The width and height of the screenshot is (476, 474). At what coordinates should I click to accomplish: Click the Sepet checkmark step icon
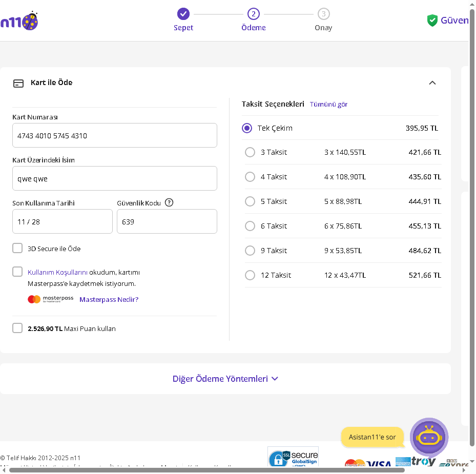coord(183,14)
